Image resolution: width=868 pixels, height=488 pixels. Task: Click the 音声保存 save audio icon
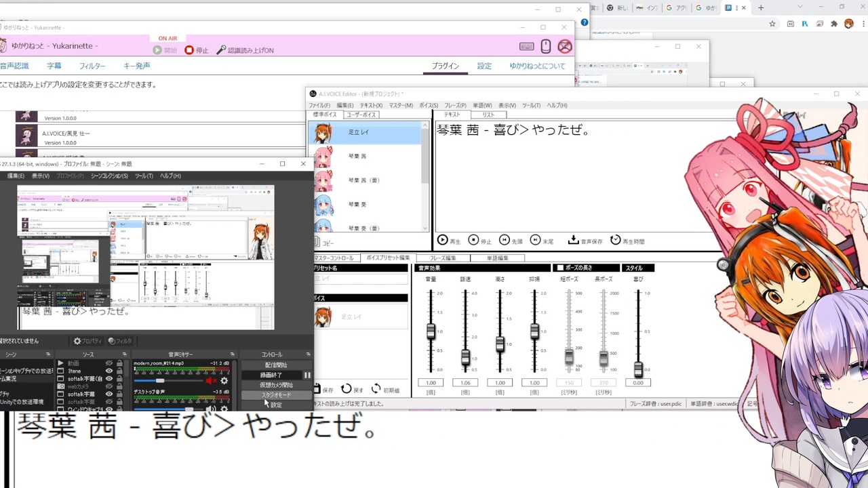pos(574,240)
